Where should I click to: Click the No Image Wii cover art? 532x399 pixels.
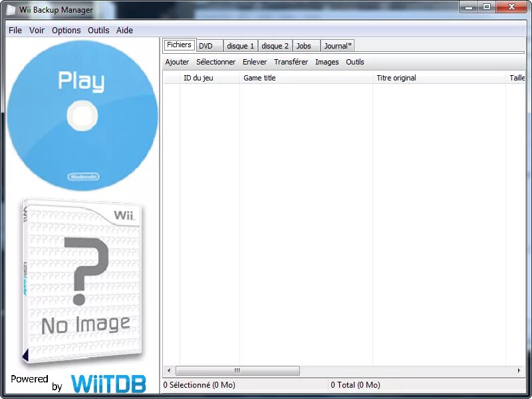click(x=82, y=281)
